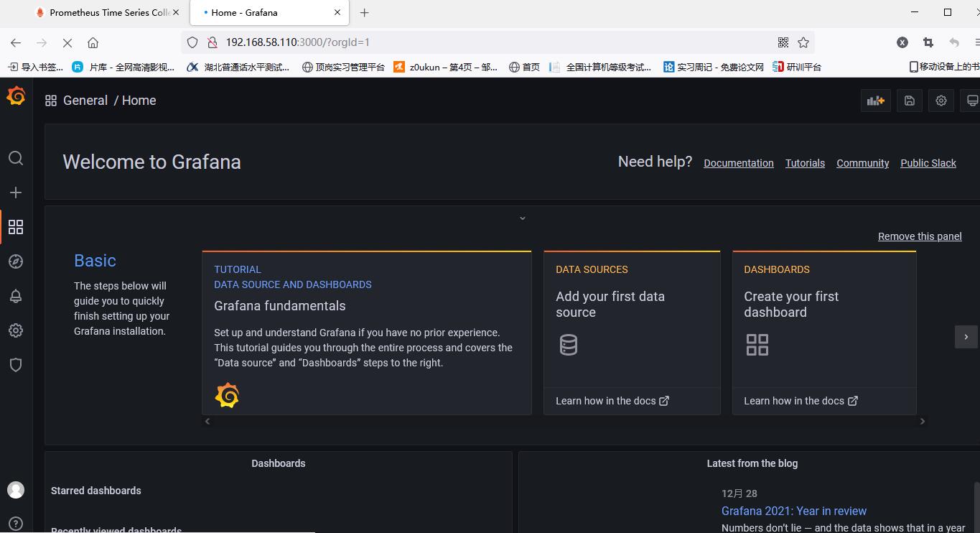The image size is (980, 533).
Task: Open the 片库 bookmark
Action: coord(123,67)
